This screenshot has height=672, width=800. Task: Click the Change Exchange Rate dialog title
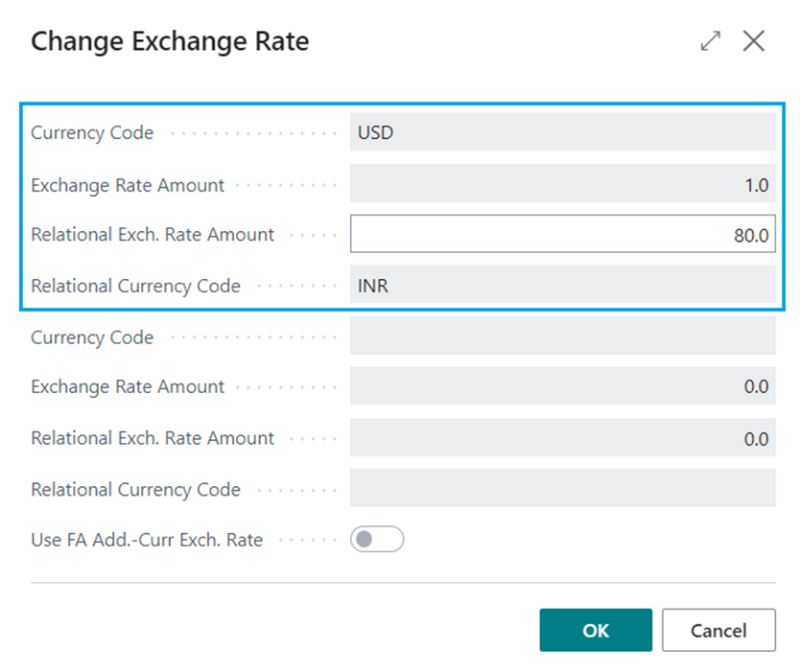pos(170,41)
